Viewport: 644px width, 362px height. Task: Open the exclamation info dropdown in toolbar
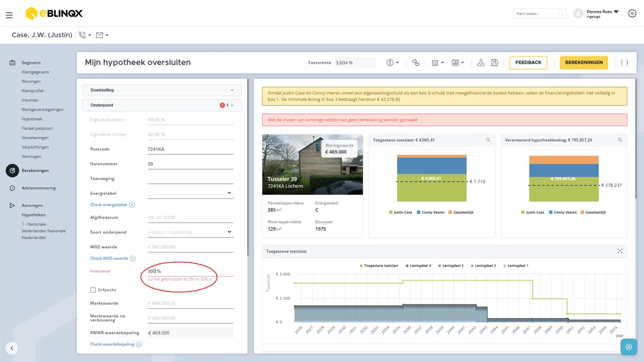click(x=393, y=63)
